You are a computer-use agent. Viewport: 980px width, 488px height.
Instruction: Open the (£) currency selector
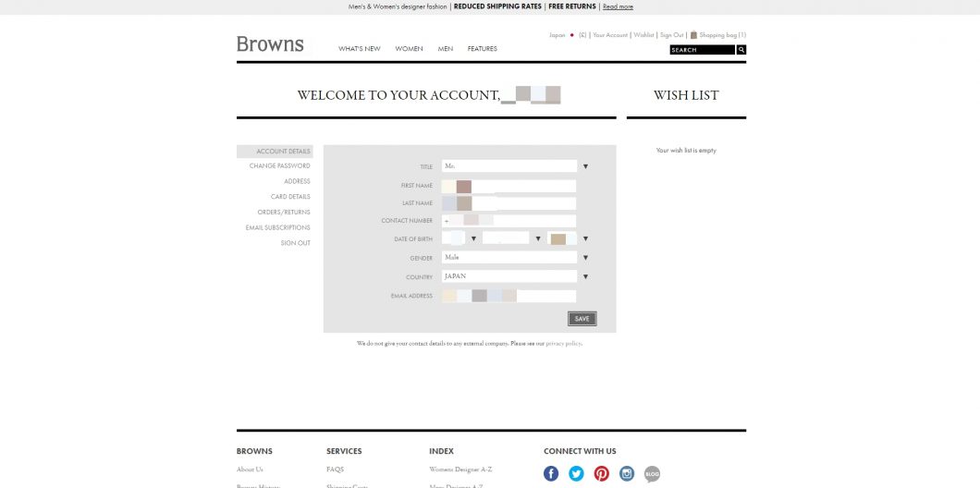click(582, 35)
